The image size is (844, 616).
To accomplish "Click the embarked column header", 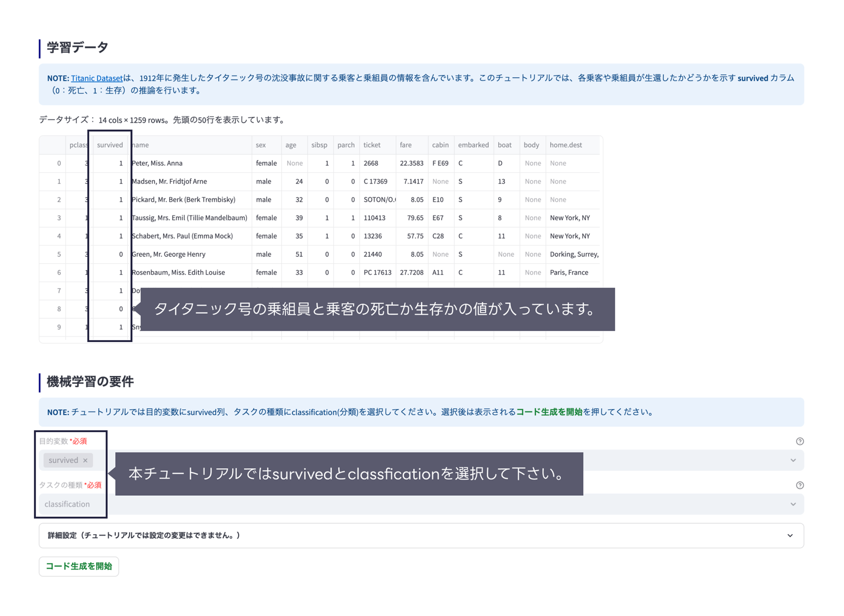I will click(x=474, y=145).
